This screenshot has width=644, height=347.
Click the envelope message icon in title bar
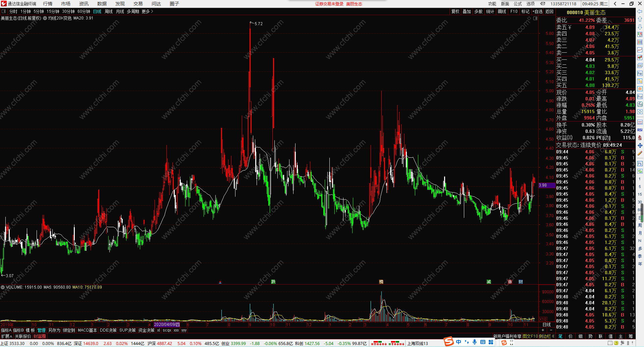pyautogui.click(x=543, y=4)
